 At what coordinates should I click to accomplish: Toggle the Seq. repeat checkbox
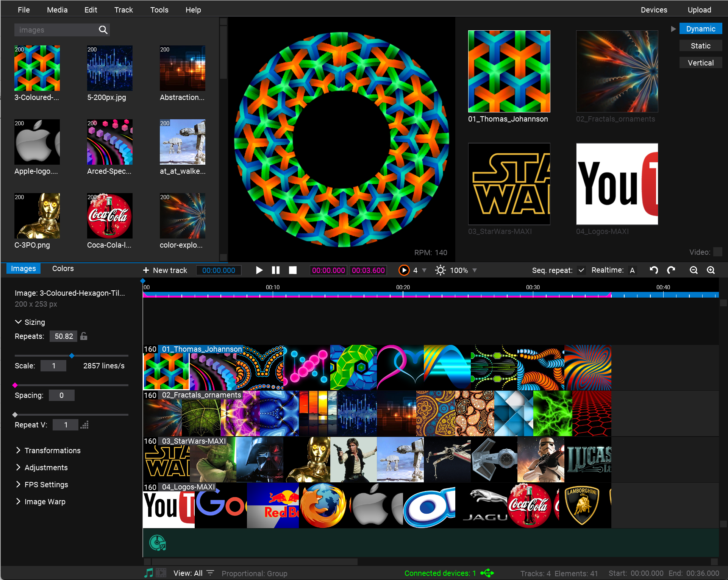[581, 270]
